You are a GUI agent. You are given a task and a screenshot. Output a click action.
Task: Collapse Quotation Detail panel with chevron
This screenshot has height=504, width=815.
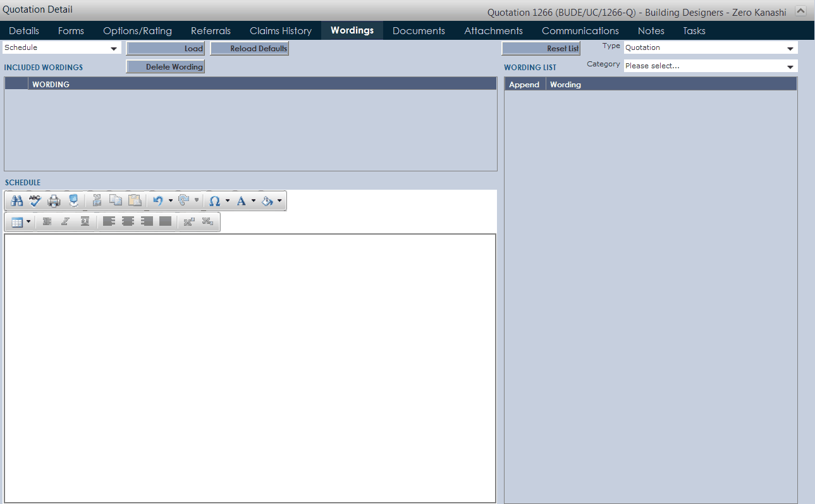tap(800, 11)
